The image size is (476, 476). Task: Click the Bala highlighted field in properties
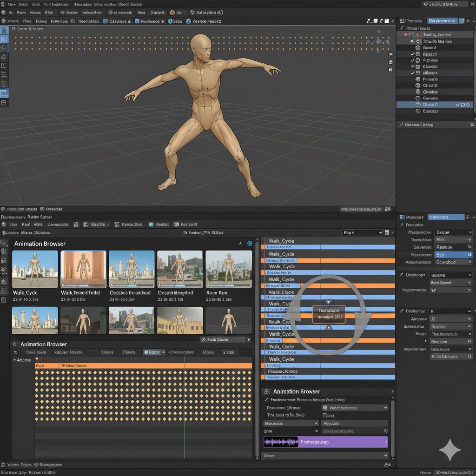(x=453, y=254)
